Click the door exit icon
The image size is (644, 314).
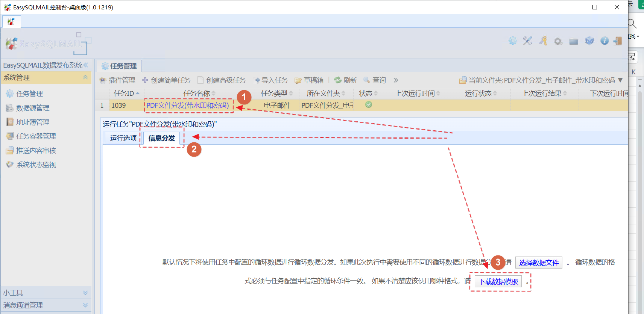click(617, 41)
